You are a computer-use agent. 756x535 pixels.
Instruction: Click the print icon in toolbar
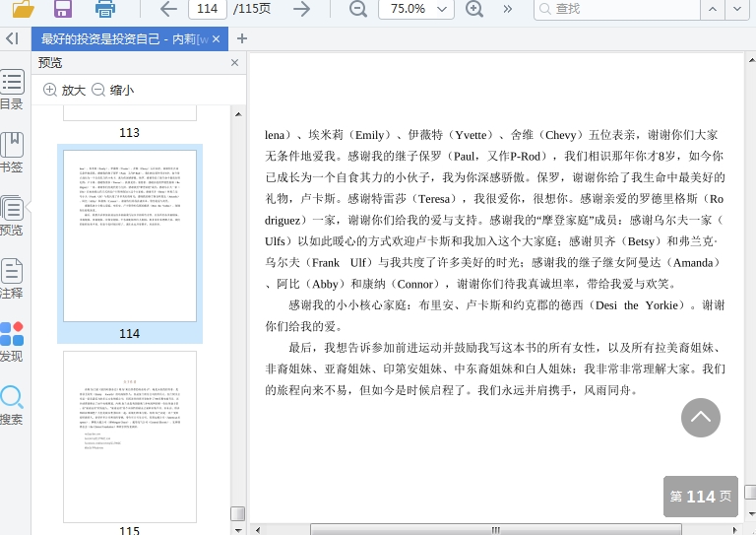105,10
